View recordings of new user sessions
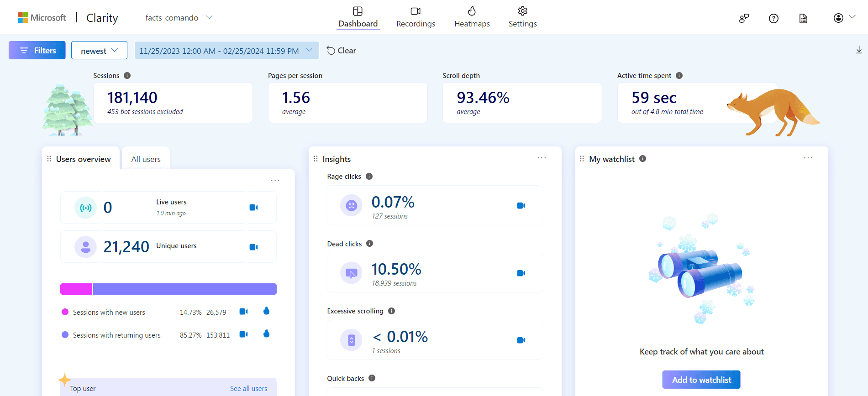 click(x=244, y=312)
